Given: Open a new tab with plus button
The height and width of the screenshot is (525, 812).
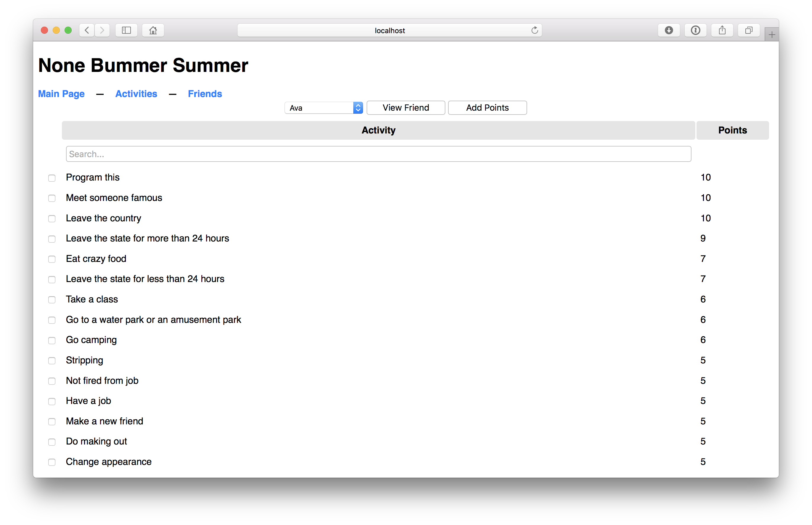Looking at the screenshot, I should (x=772, y=34).
